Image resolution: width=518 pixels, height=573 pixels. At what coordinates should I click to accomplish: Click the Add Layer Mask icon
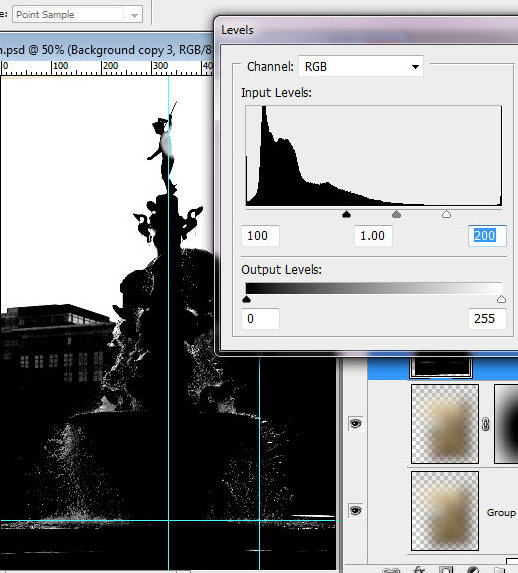click(x=446, y=570)
